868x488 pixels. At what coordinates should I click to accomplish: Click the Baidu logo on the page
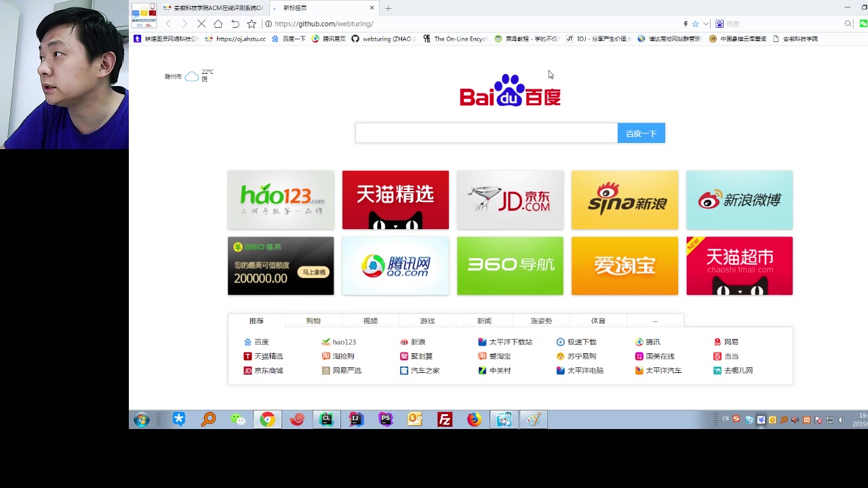(510, 90)
